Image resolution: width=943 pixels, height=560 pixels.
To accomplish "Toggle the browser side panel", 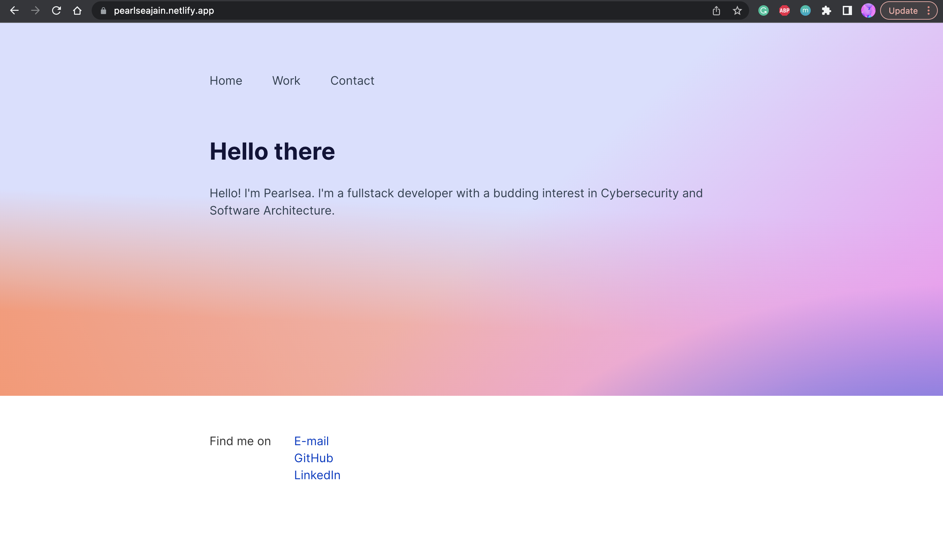I will click(847, 10).
